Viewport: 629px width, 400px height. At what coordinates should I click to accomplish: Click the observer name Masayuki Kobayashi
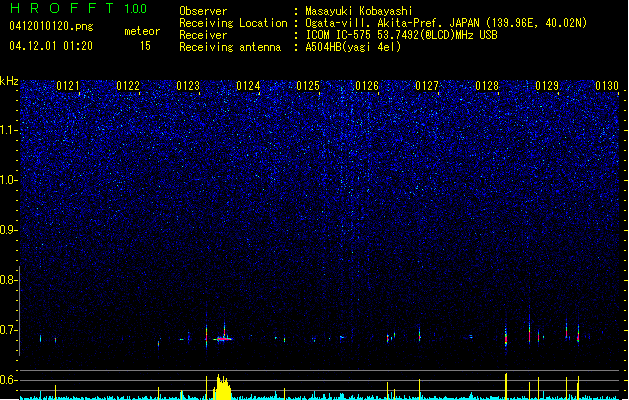(359, 11)
